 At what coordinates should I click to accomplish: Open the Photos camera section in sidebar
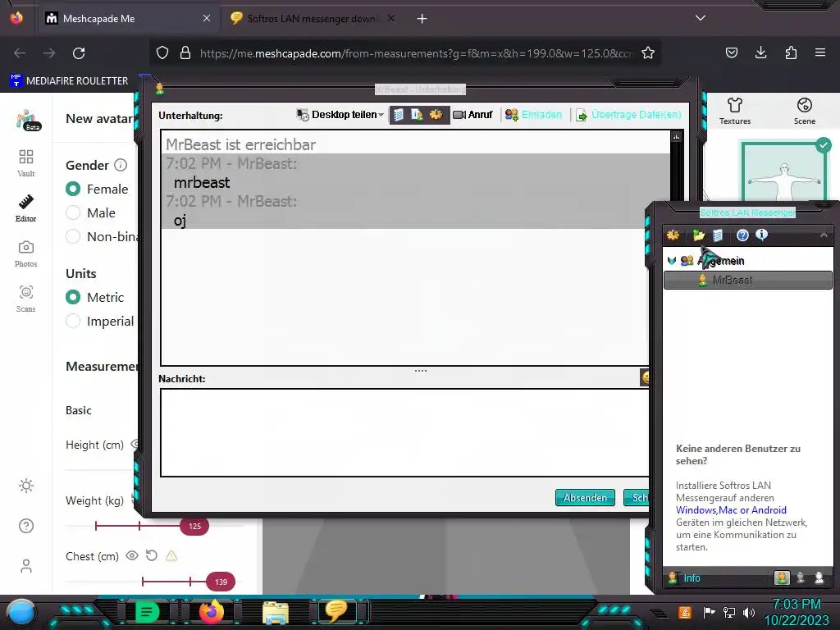point(25,253)
